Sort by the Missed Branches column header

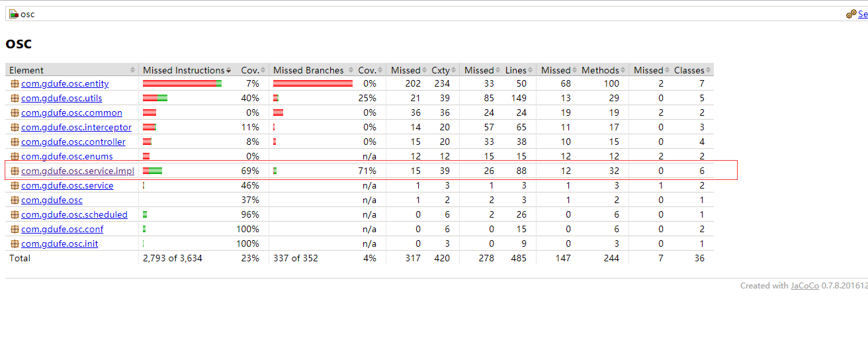click(313, 70)
